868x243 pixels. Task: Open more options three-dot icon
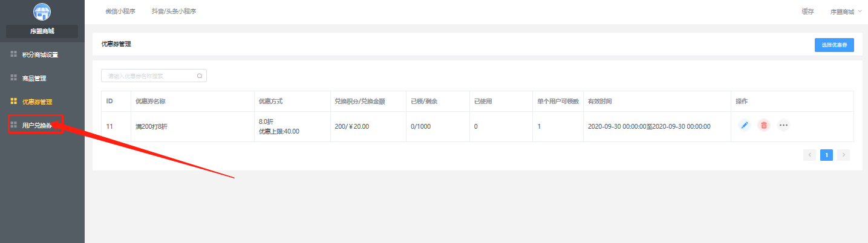(x=783, y=125)
